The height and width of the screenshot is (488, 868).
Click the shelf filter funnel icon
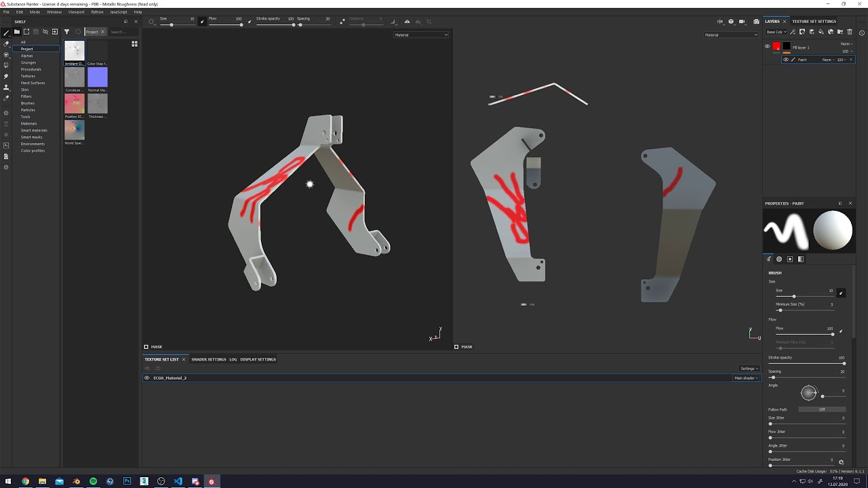(x=66, y=32)
